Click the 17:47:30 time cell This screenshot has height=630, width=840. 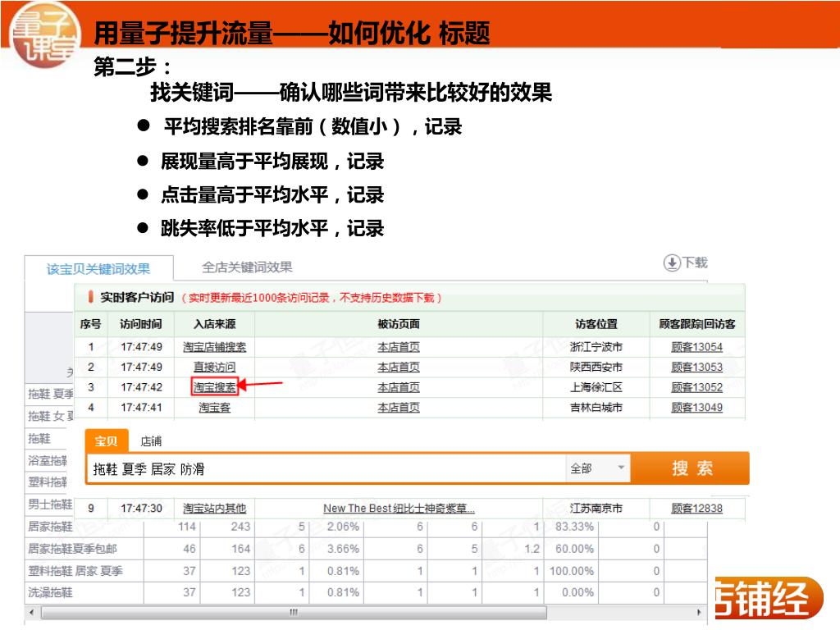(141, 509)
